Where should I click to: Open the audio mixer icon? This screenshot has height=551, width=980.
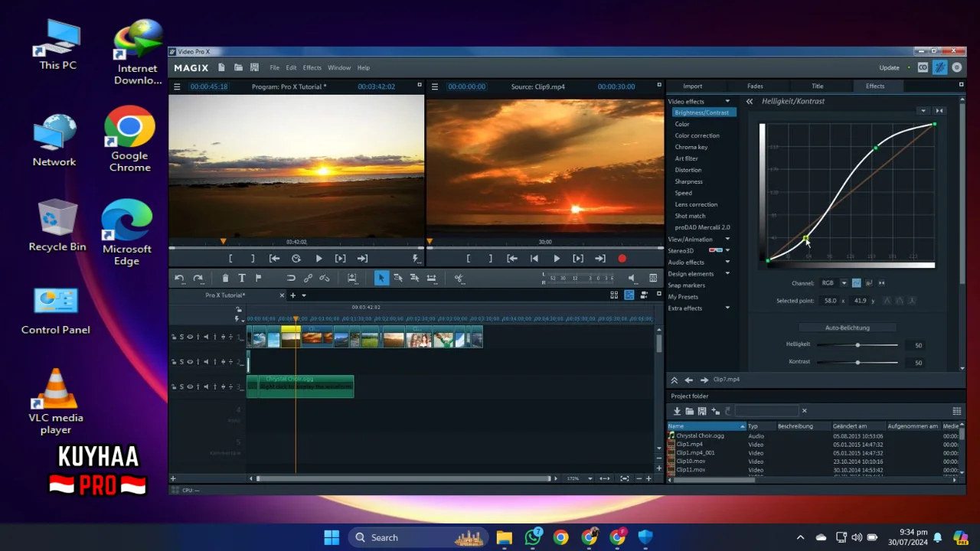pos(653,279)
